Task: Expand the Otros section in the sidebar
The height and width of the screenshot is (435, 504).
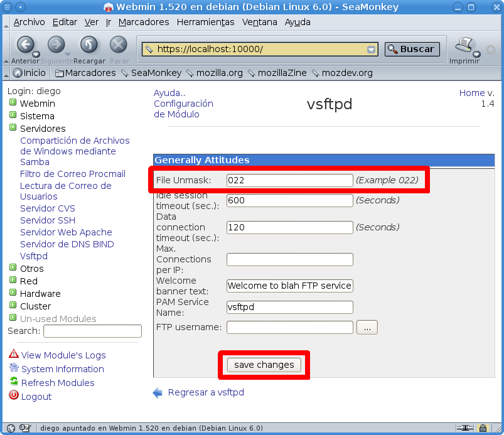Action: 14,268
